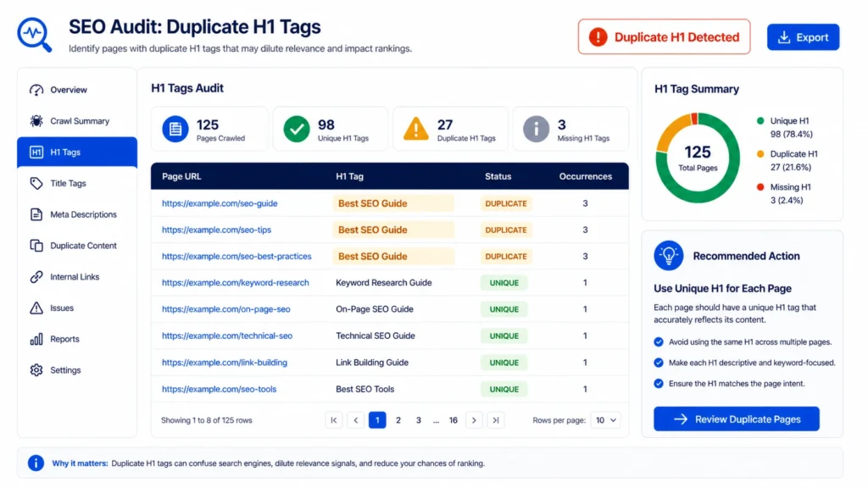
Task: Click the green checkmark Unique H1 Tags icon
Action: 297,129
